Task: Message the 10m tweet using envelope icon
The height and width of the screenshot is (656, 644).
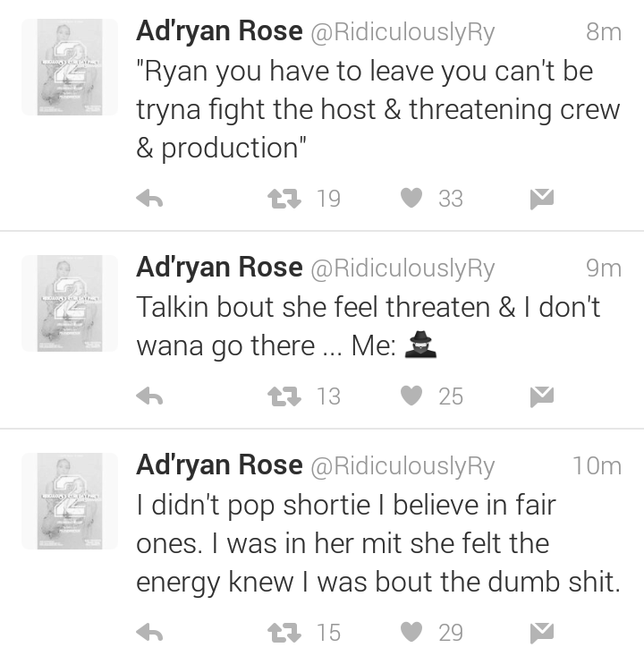Action: point(542,633)
